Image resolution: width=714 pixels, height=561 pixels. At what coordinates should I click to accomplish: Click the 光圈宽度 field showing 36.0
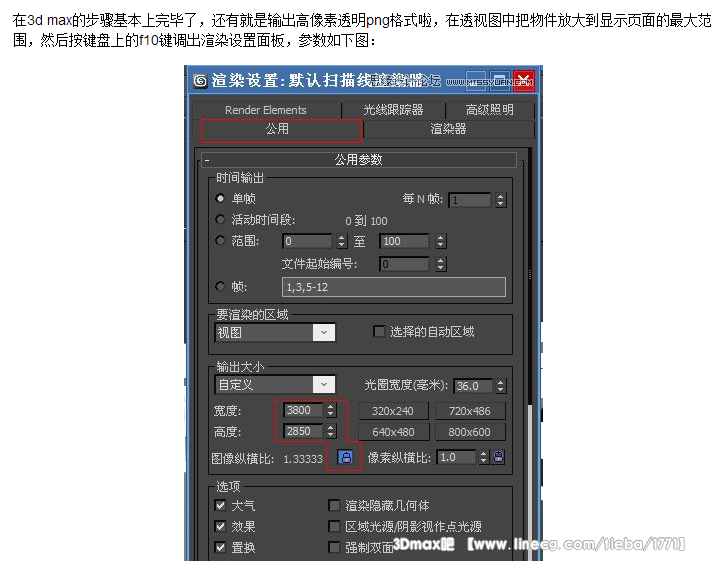[473, 386]
